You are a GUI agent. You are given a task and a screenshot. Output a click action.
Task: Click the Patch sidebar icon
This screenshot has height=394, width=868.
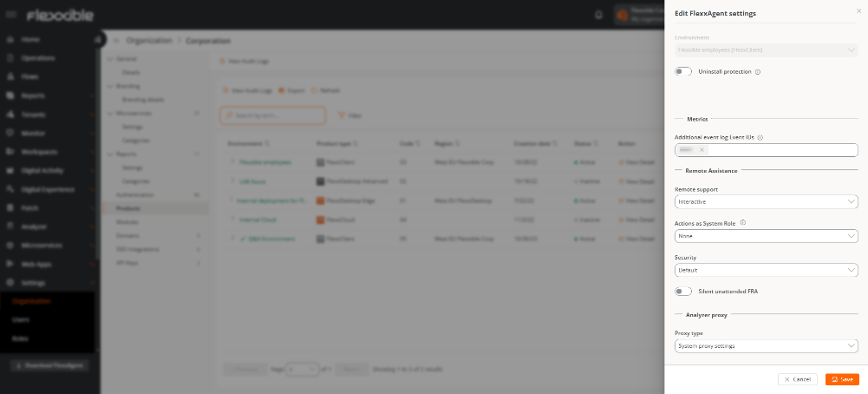pyautogui.click(x=10, y=207)
